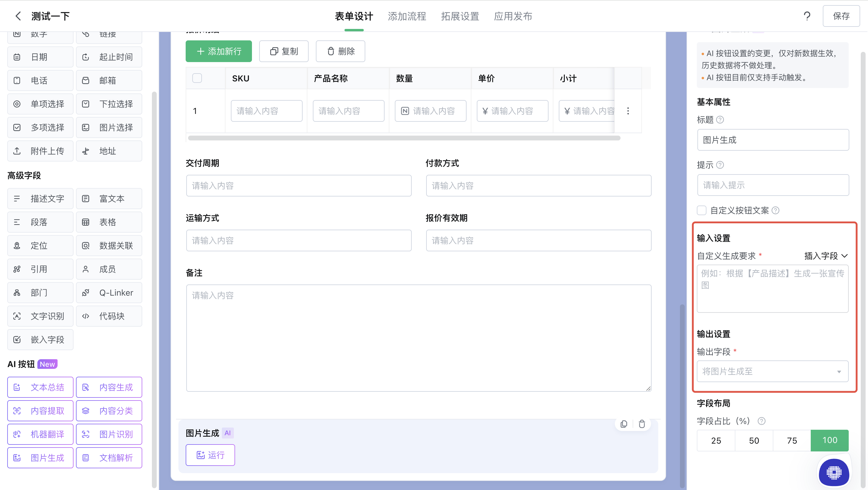Focus the 付款方式 input field
Viewport: 868px width, 490px height.
point(539,186)
